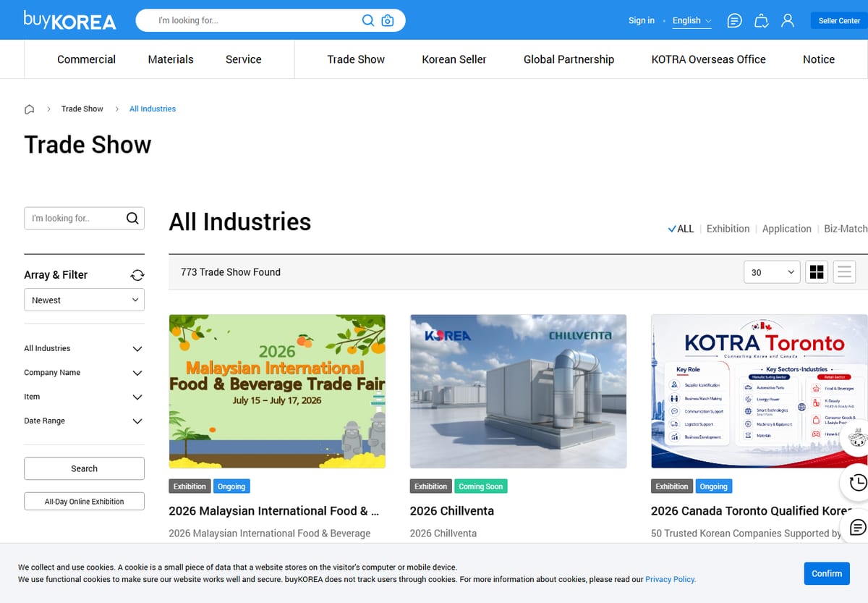This screenshot has width=868, height=603.
Task: Click Coming Soon badge on Chillventa
Action: (481, 486)
